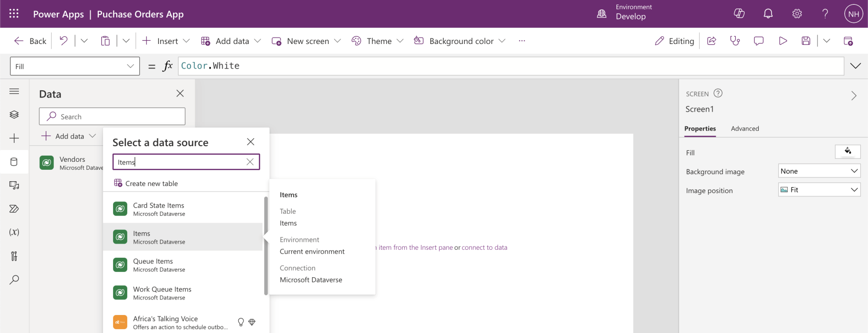The image size is (868, 333).
Task: Select Work Queue Items table
Action: tap(183, 293)
